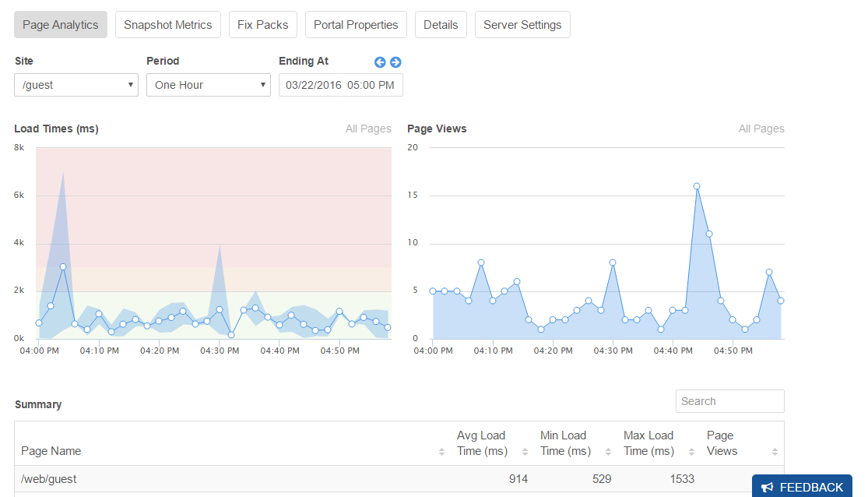Image resolution: width=868 pixels, height=497 pixels.
Task: Click All Pages label over Load Times
Action: click(368, 129)
